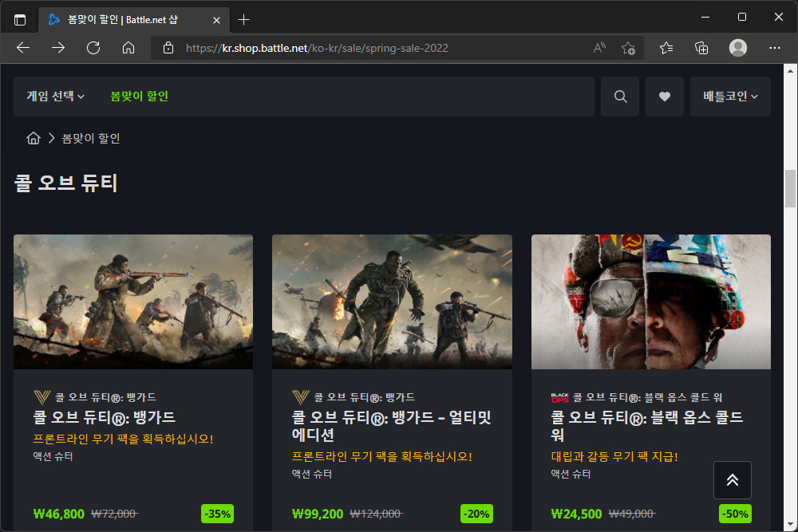The height and width of the screenshot is (532, 798).
Task: Jump back to top of page
Action: coord(733,480)
